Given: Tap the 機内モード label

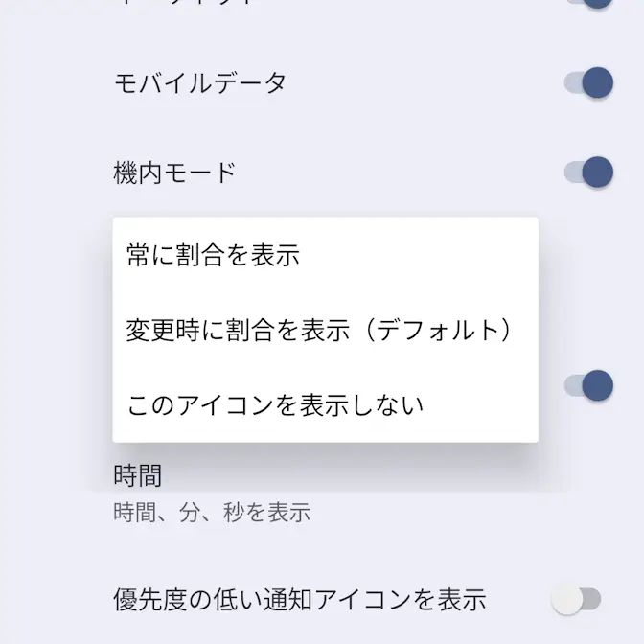Looking at the screenshot, I should (x=174, y=172).
